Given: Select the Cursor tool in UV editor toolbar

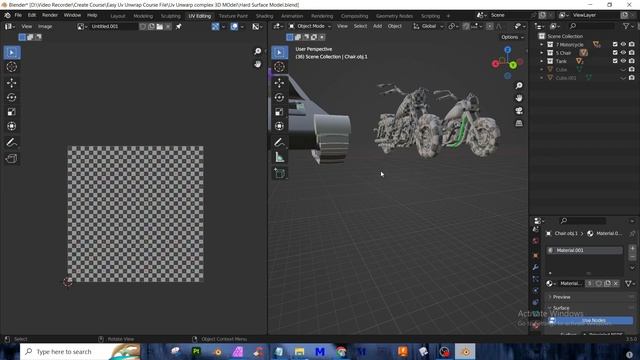Looking at the screenshot, I should coord(11,67).
